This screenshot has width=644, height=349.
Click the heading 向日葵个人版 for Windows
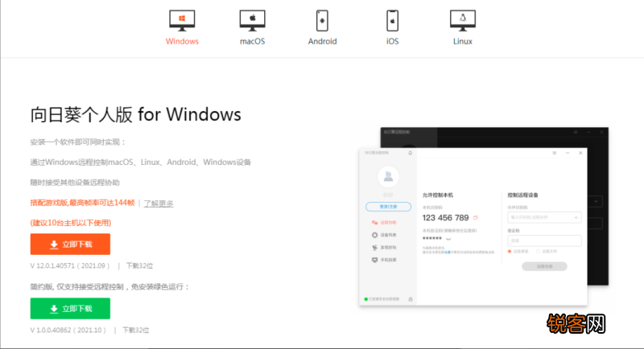135,114
